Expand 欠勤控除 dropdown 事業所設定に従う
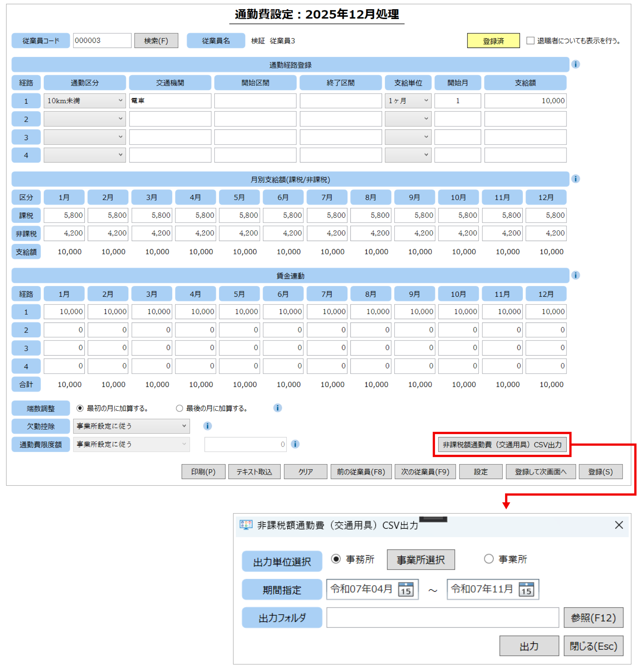The image size is (643, 672). [131, 426]
